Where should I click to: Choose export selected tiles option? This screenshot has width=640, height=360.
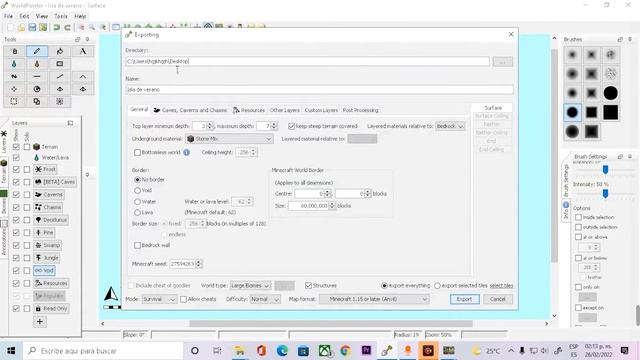tap(437, 286)
